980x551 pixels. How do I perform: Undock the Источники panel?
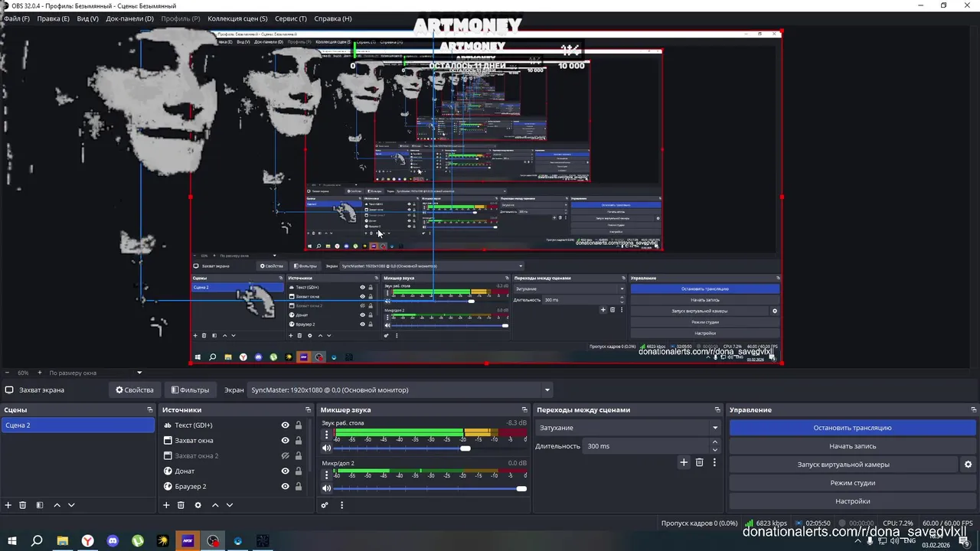point(308,410)
